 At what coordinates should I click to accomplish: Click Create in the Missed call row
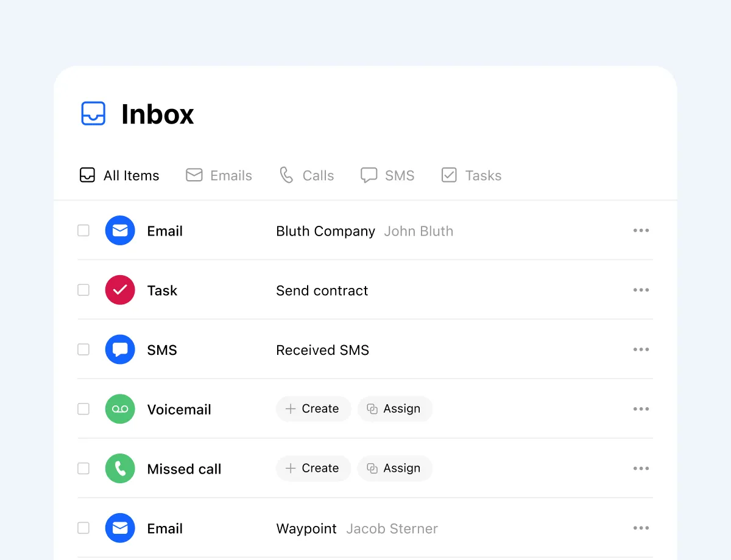(x=313, y=469)
